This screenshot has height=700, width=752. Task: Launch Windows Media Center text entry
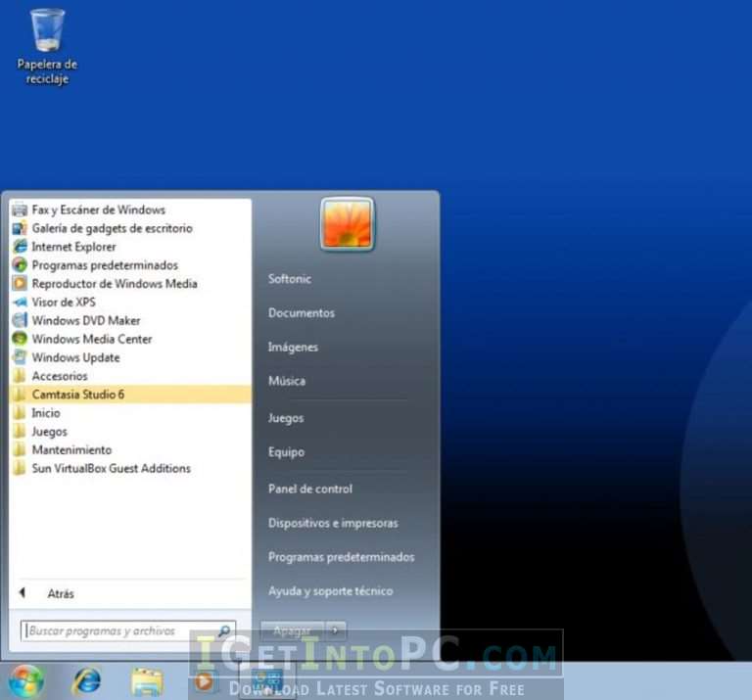(92, 339)
